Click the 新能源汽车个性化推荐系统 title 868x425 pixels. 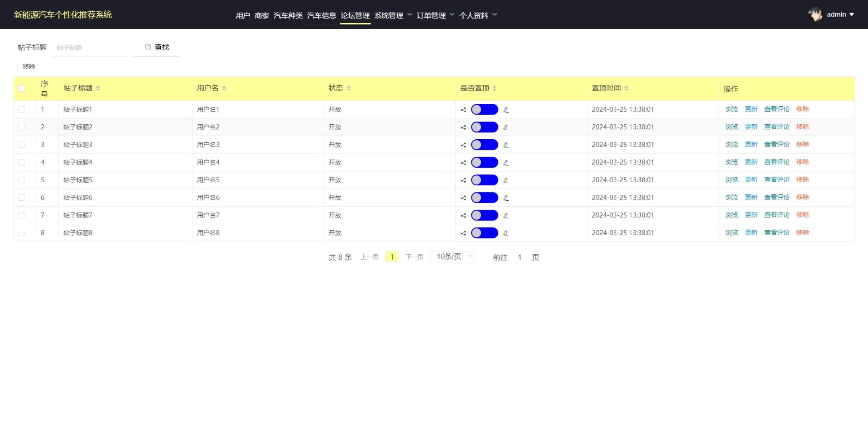[63, 15]
